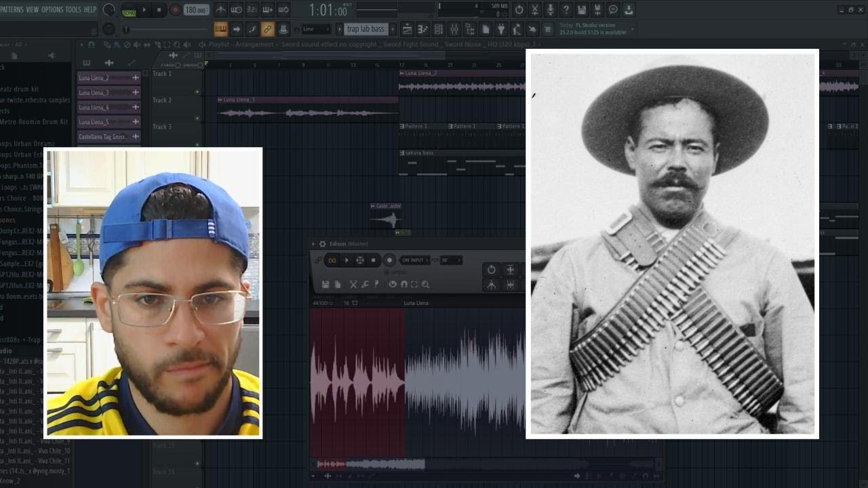Open the plugin picker plug icon
This screenshot has width=868, height=488.
(501, 29)
